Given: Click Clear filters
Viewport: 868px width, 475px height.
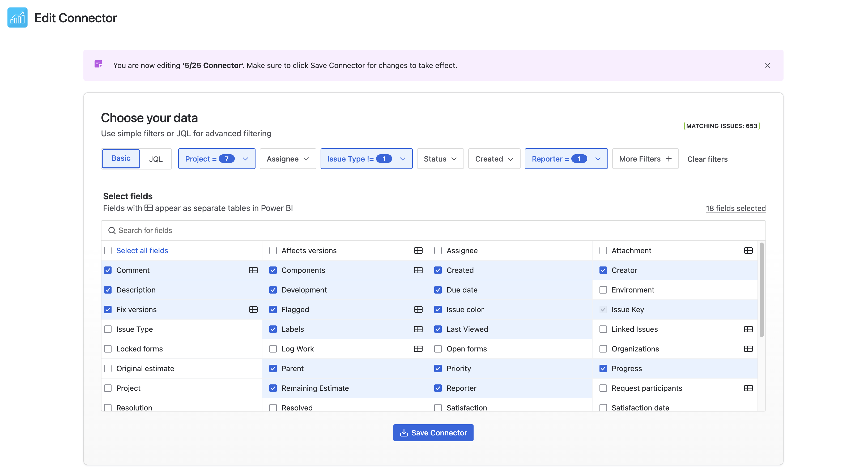Looking at the screenshot, I should click(707, 159).
